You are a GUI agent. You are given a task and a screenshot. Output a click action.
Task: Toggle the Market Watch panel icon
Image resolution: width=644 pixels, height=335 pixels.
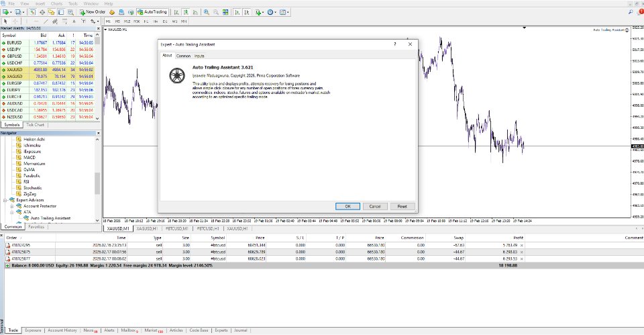pyautogui.click(x=32, y=12)
